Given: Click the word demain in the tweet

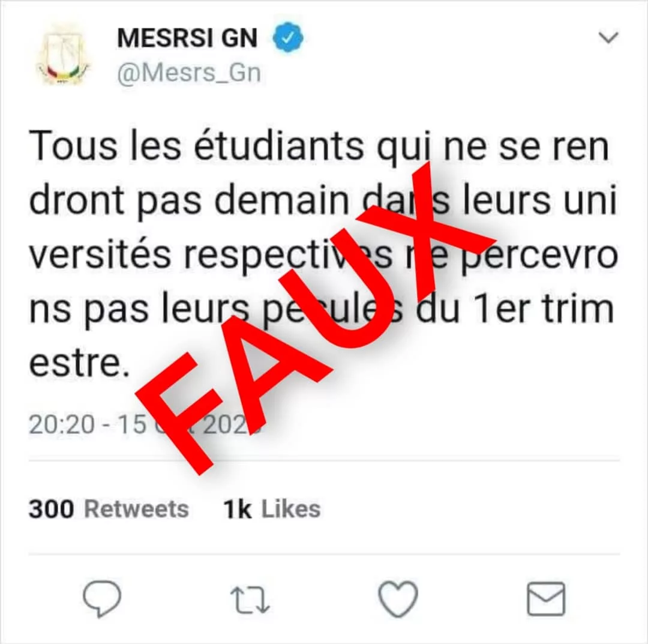Looking at the screenshot, I should pyautogui.click(x=282, y=200).
